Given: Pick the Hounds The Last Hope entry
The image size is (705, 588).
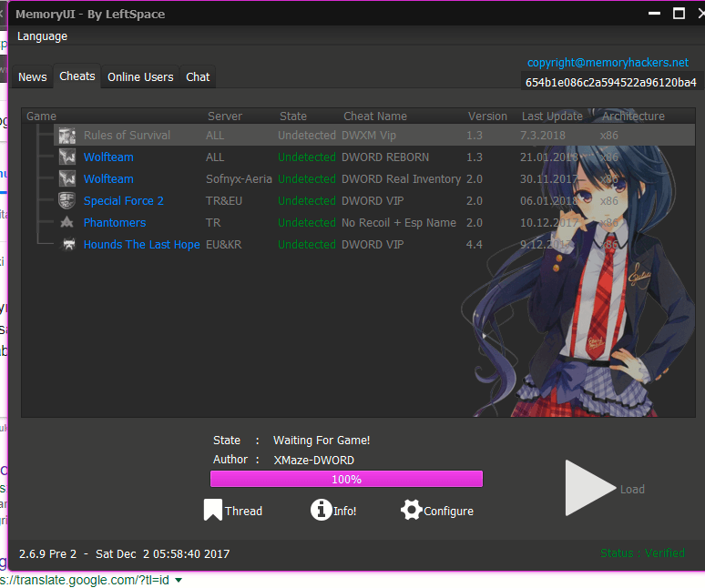Looking at the screenshot, I should coord(374,244).
